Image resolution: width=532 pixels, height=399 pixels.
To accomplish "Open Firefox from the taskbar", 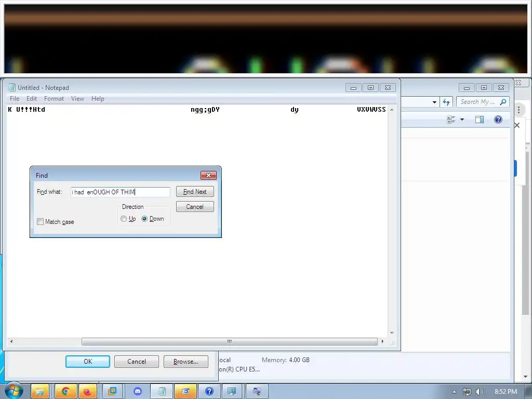I will pyautogui.click(x=87, y=392).
